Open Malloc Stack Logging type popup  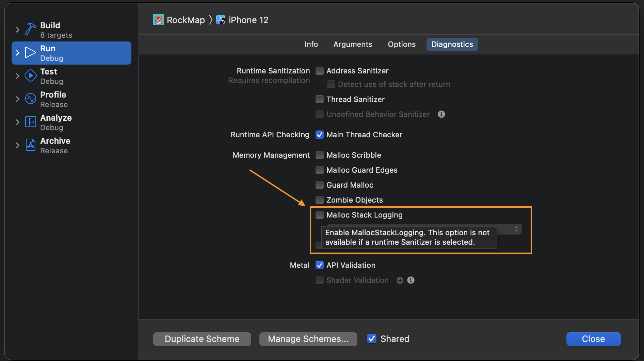[516, 229]
